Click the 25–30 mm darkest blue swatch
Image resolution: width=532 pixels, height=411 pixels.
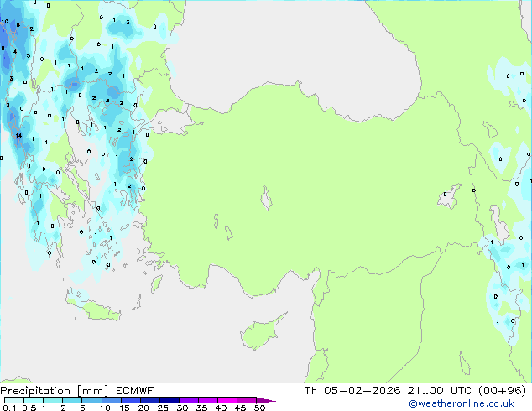[x=170, y=400]
